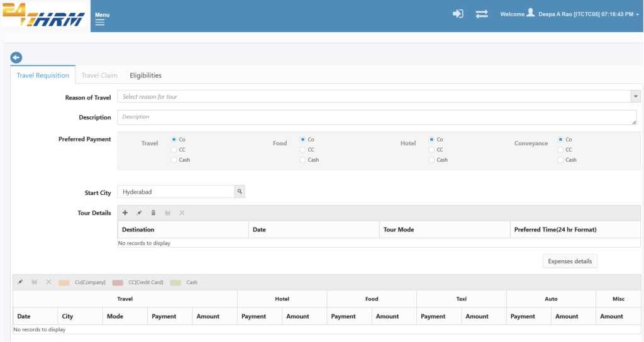Click Preferred Time(24 hr Format) header

[x=575, y=229]
